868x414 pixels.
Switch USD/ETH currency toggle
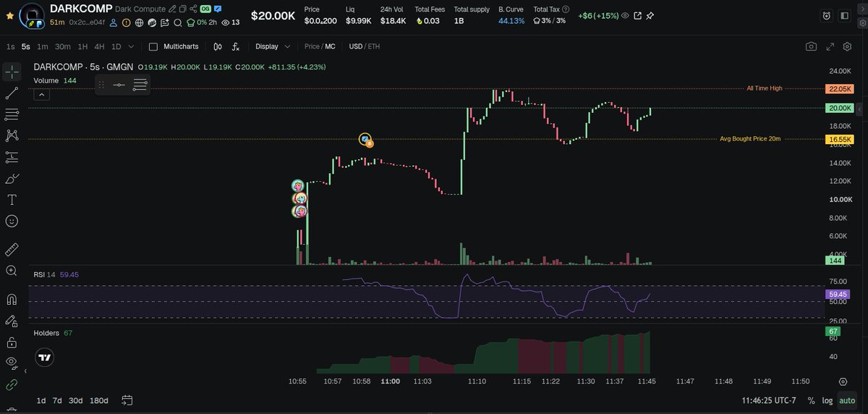tap(364, 46)
